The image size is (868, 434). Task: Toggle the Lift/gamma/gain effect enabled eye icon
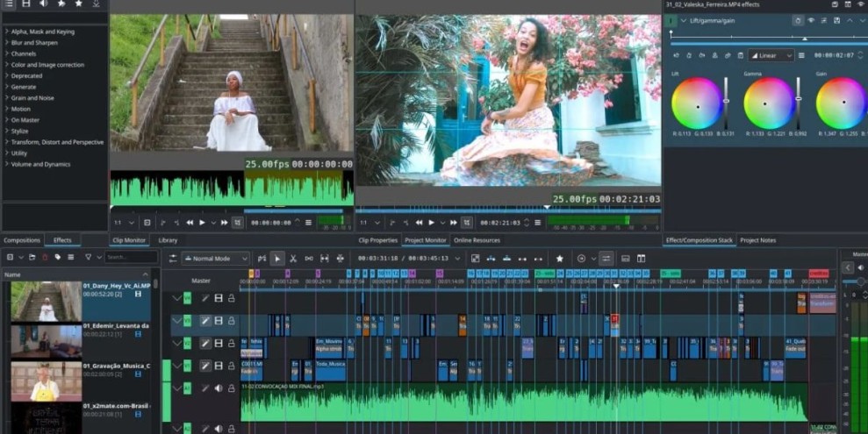tap(811, 20)
